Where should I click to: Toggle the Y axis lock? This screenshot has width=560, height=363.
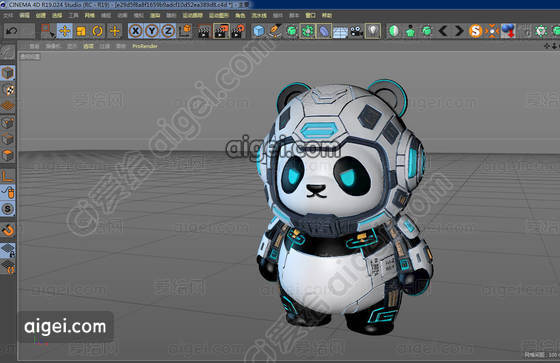point(152,31)
